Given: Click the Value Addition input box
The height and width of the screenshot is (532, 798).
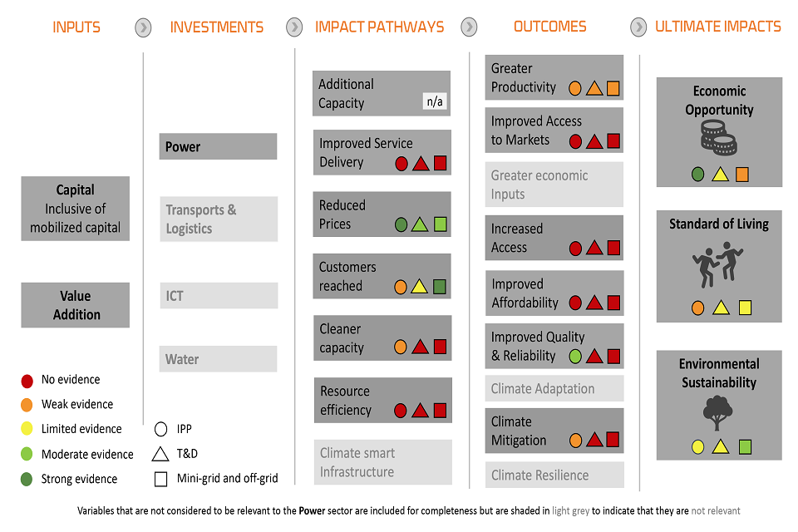Looking at the screenshot, I should 76,305.
